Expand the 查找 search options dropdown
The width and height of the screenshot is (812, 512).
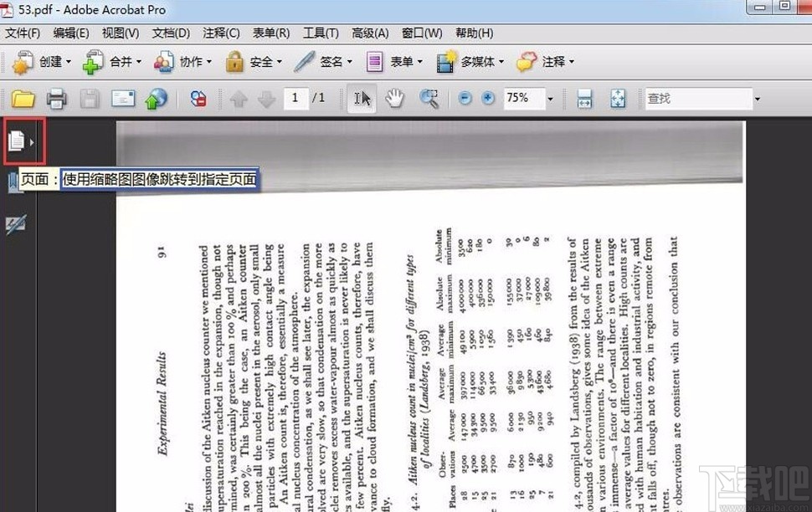[x=756, y=98]
